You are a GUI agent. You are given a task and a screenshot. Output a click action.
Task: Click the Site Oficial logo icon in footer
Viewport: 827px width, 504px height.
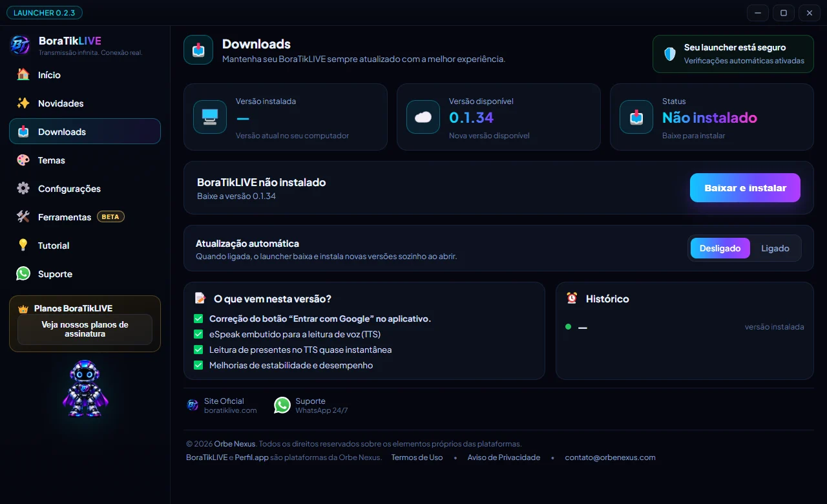[x=193, y=405]
